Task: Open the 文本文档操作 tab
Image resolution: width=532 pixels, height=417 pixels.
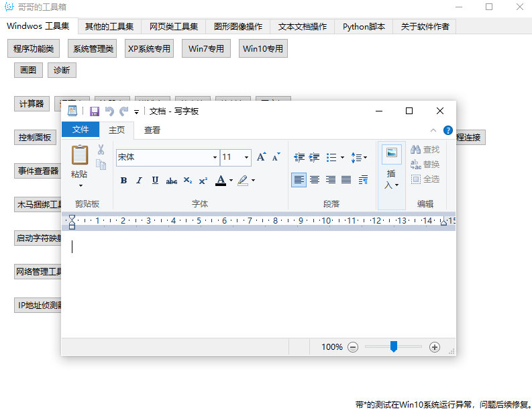Action: [303, 26]
